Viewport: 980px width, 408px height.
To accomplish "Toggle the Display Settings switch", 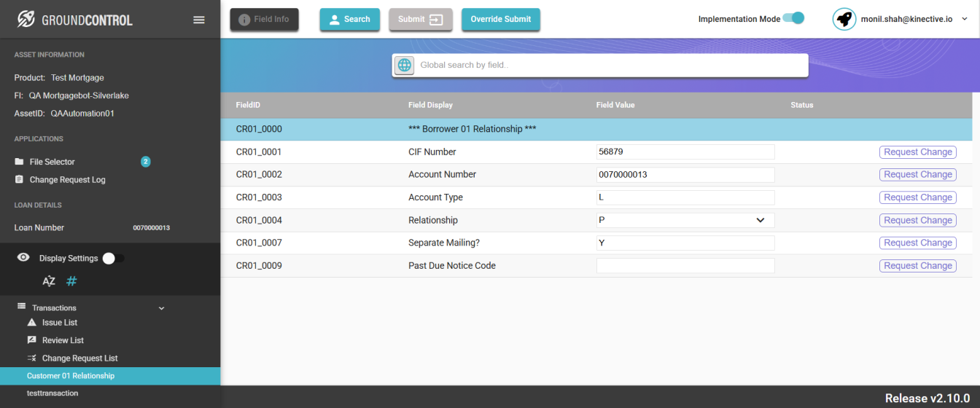I will 113,258.
